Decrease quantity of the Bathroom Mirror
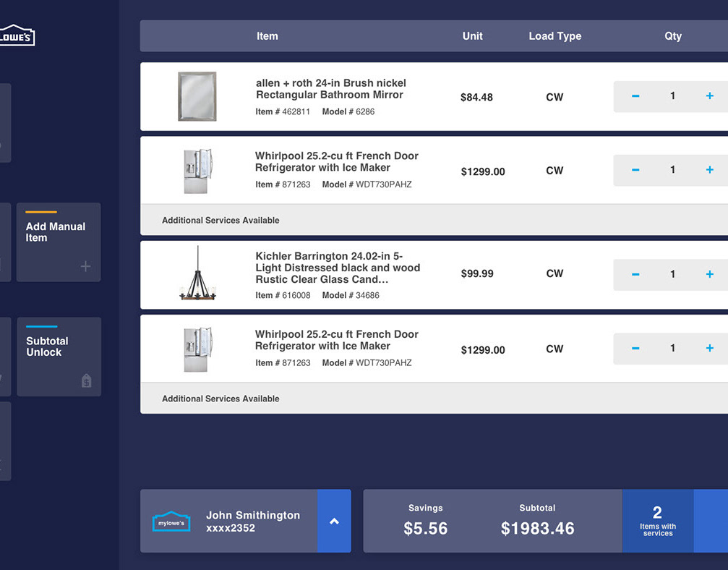 coord(635,96)
